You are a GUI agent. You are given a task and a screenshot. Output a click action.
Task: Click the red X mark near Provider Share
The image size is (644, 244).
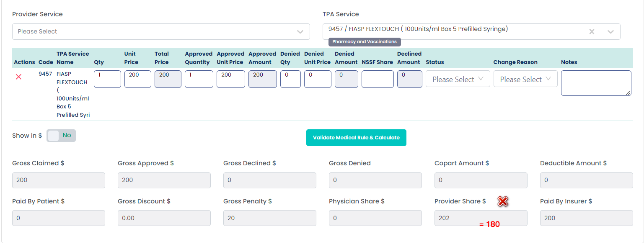503,202
